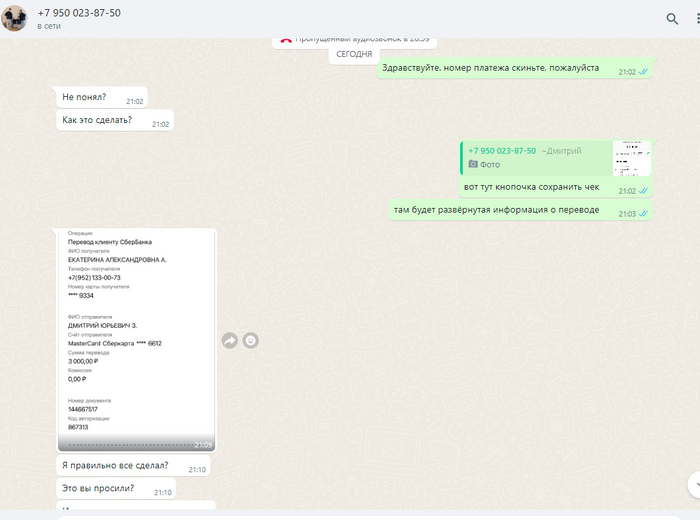
Task: Open the contact profile picture
Action: pyautogui.click(x=14, y=18)
